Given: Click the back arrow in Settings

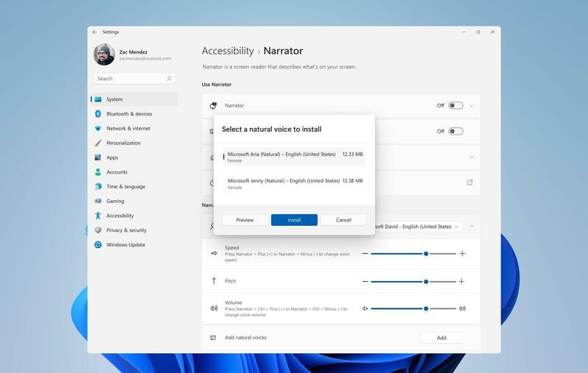Looking at the screenshot, I should coord(95,32).
